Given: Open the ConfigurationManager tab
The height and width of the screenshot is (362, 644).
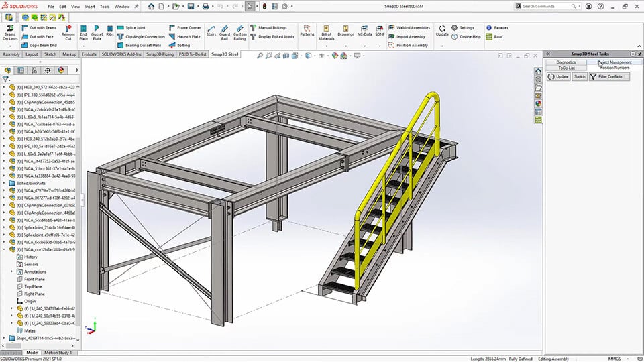Looking at the screenshot, I should coord(34,70).
